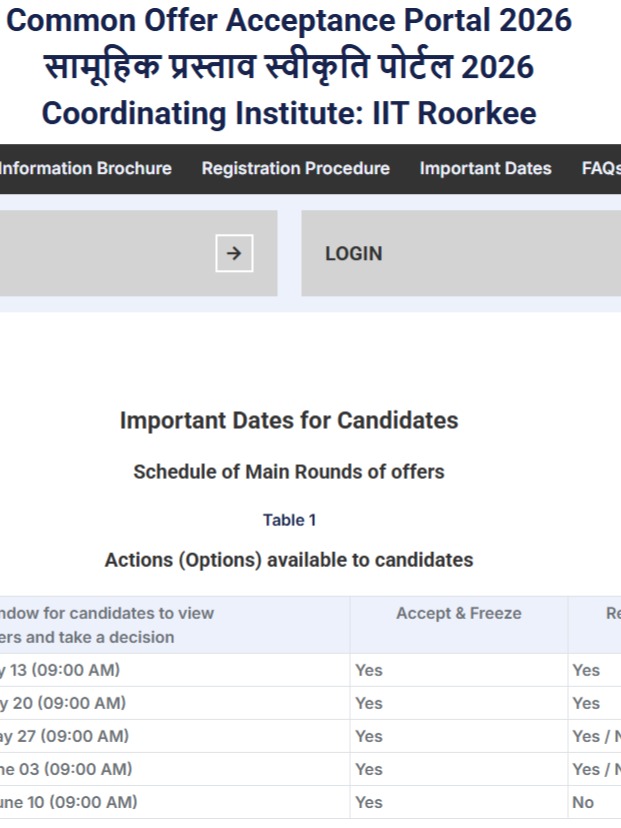Click the Important Dates for Candidates heading

(x=289, y=420)
